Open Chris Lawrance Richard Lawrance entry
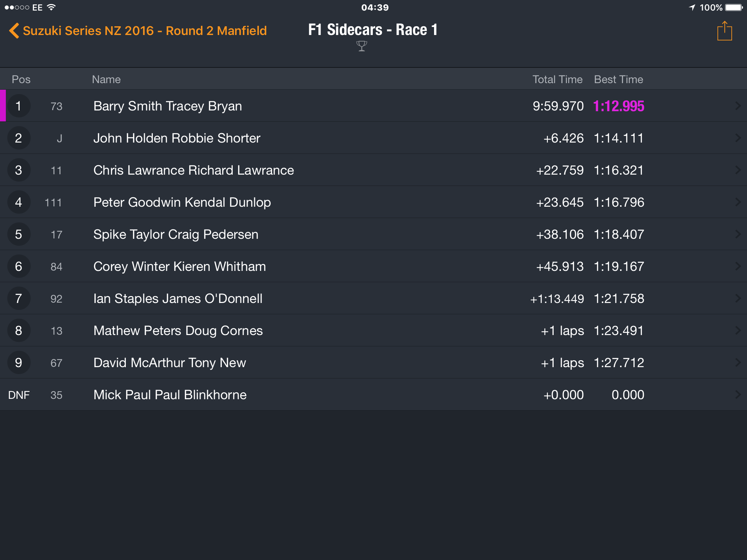This screenshot has height=560, width=747. click(x=373, y=170)
